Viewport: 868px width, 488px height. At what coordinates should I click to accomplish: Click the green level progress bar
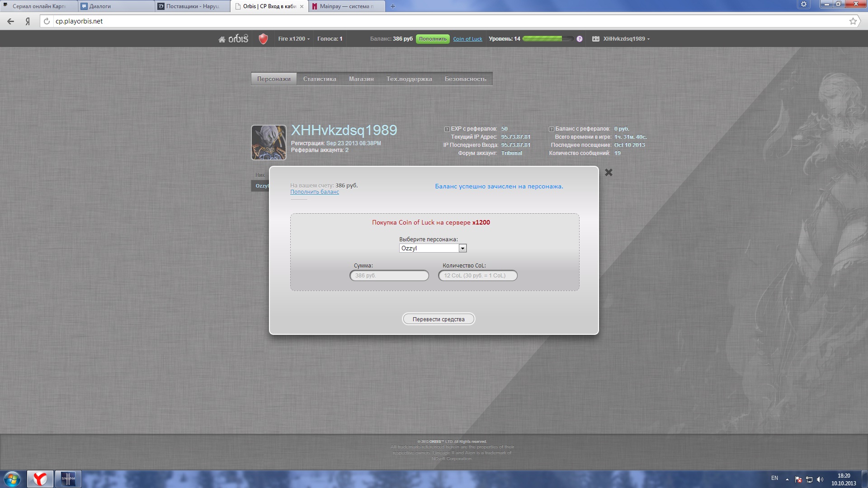(547, 39)
